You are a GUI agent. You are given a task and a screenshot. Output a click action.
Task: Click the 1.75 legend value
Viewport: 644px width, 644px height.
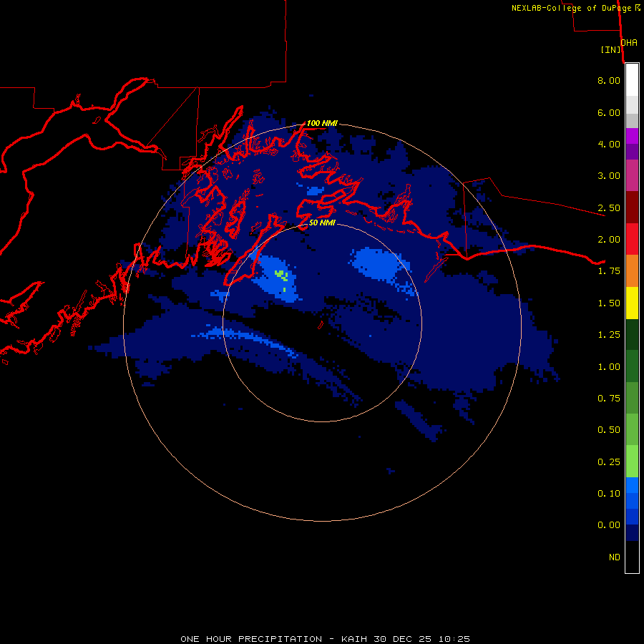pyautogui.click(x=609, y=271)
